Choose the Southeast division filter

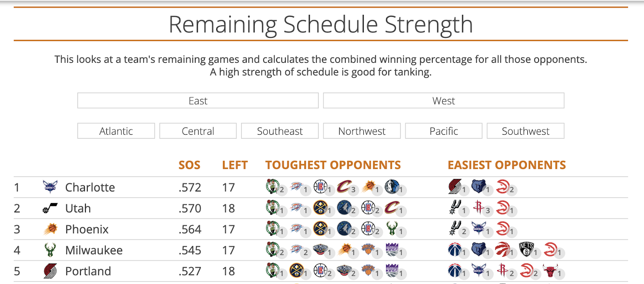[x=280, y=131]
